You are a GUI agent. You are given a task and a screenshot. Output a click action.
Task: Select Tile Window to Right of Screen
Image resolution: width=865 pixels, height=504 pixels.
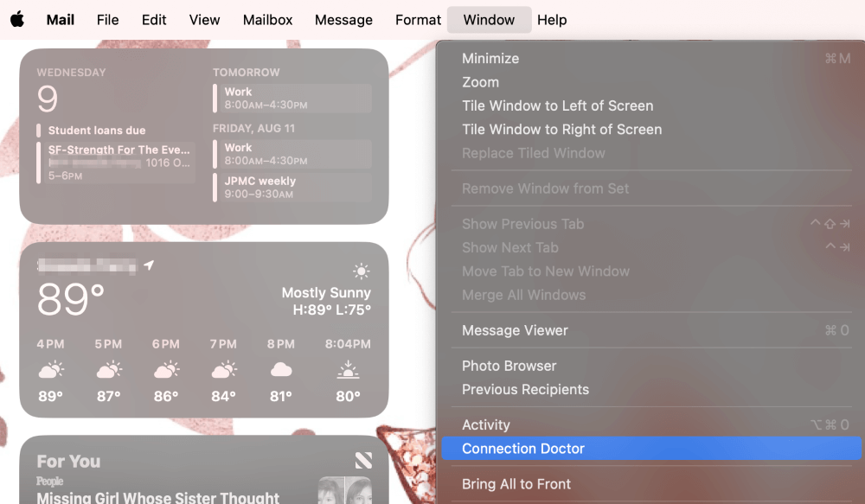tap(651, 130)
